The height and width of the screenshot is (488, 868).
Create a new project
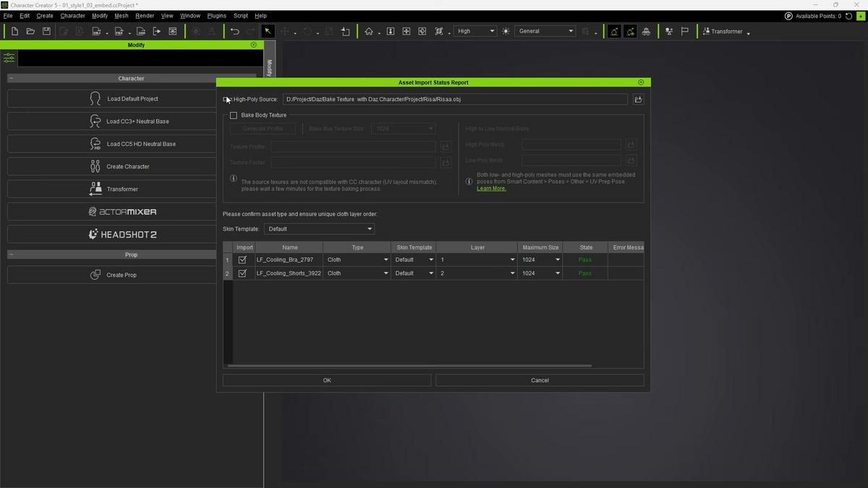(x=14, y=31)
